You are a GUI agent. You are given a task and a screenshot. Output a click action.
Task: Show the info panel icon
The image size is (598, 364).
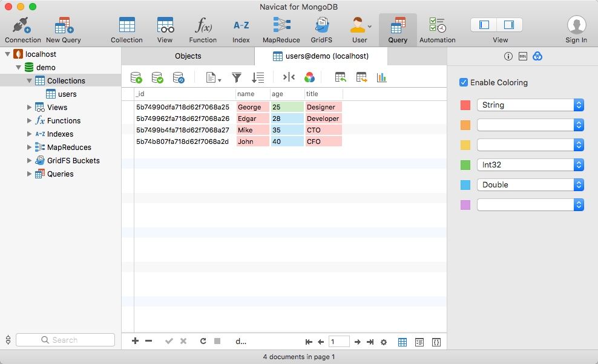click(508, 56)
